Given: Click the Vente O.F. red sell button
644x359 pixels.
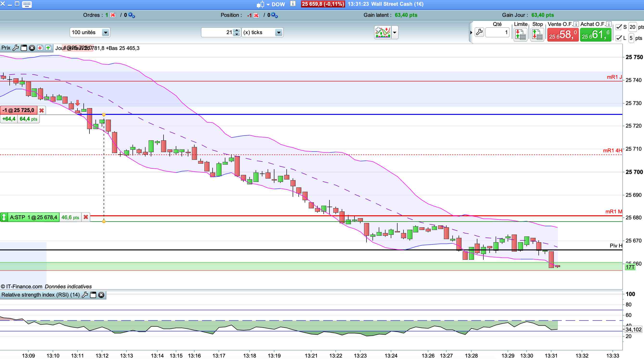Looking at the screenshot, I should (x=562, y=34).
